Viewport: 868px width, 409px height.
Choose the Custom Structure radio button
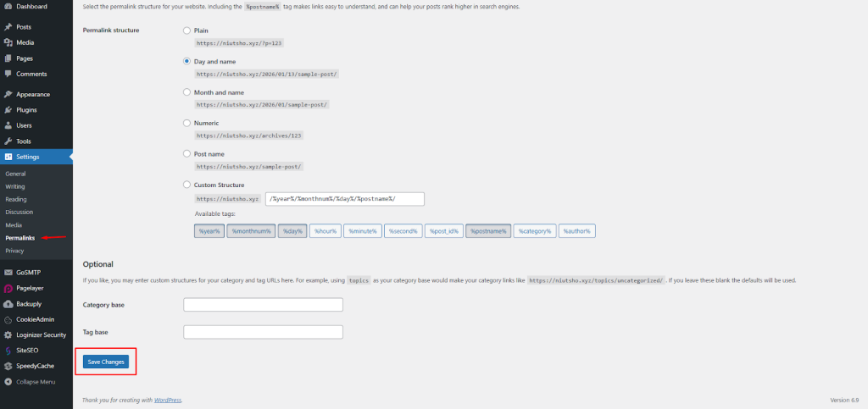tap(187, 185)
